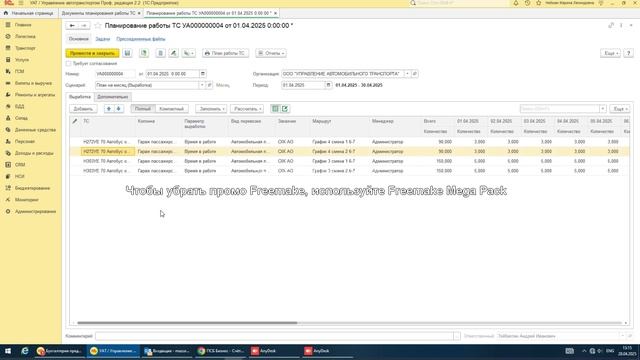Screen dimensions: 640x360
Task: Select row with 'График 4 смена 1 6-7'
Action: click(349, 142)
